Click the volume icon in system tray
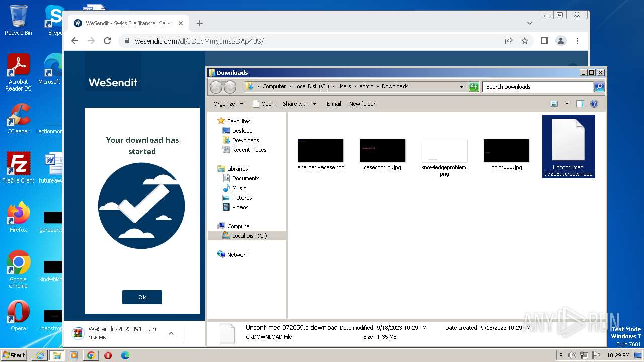Viewport: 644px width, 362px height. pyautogui.click(x=572, y=355)
